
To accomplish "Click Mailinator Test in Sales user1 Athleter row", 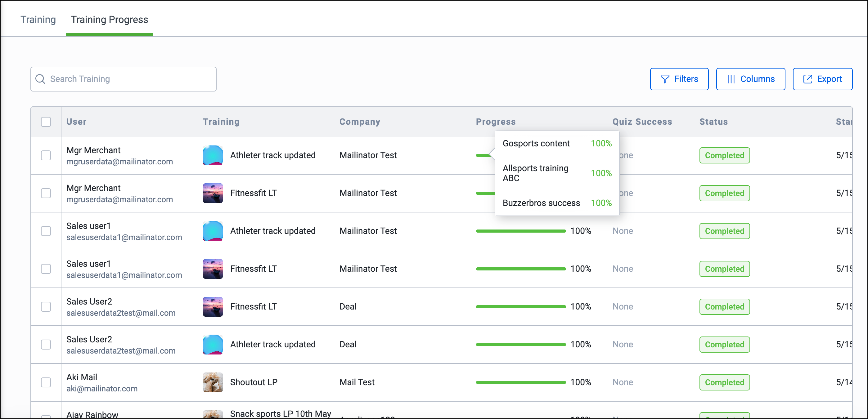I will coord(368,231).
